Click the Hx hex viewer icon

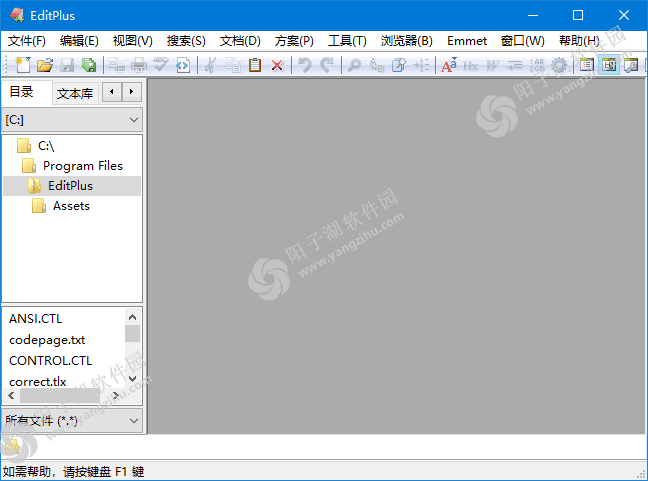click(x=471, y=65)
